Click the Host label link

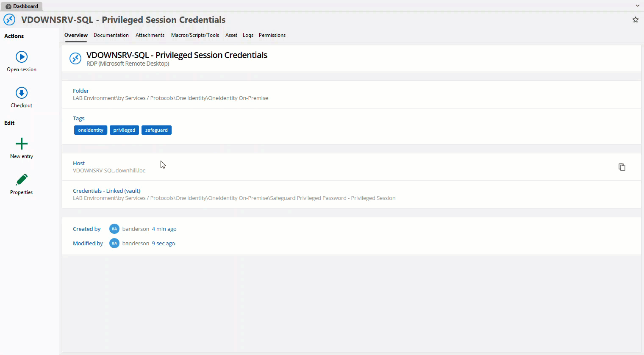79,163
